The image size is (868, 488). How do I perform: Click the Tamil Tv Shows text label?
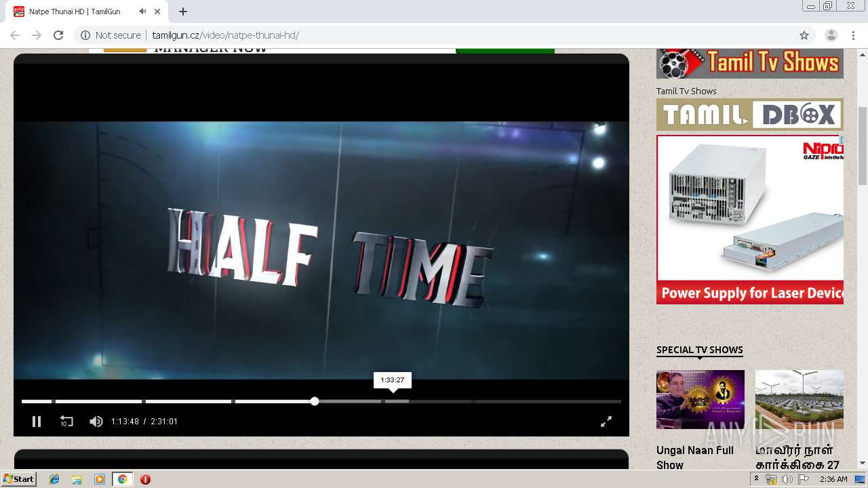[x=686, y=91]
